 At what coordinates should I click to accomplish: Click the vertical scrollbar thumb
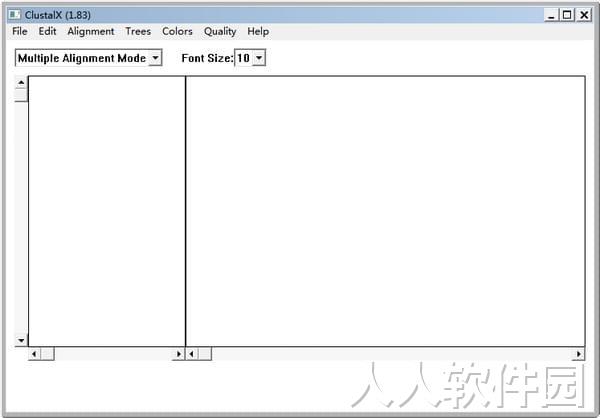[x=21, y=95]
